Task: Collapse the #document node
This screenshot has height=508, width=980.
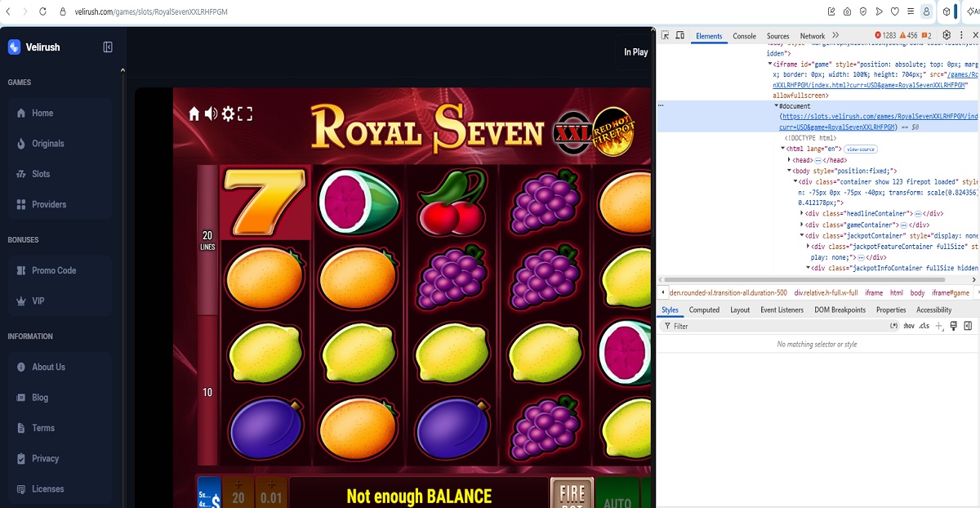Action: tap(777, 106)
